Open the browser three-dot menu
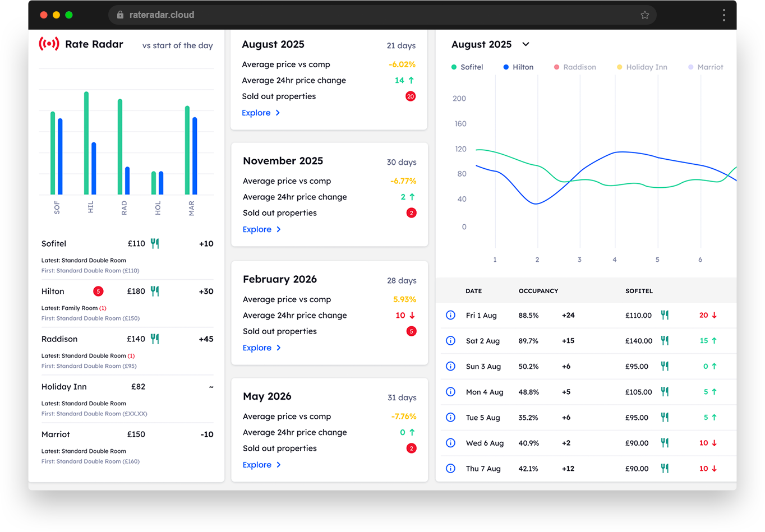The width and height of the screenshot is (765, 532). pos(723,15)
